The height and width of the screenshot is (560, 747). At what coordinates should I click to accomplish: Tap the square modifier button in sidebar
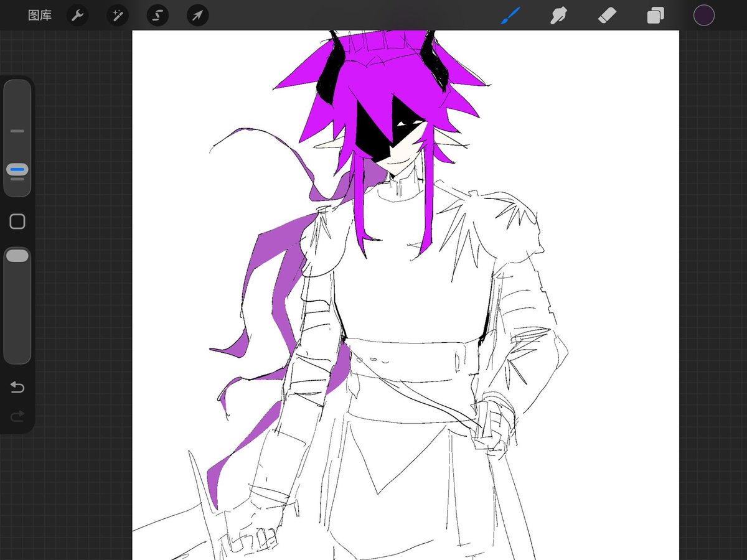pyautogui.click(x=17, y=222)
